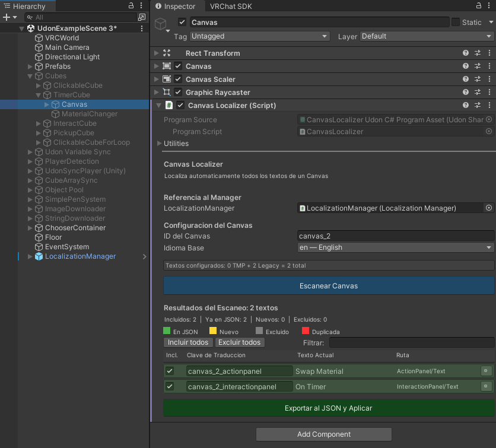Click the lock icon on the Hierarchy panel
Screen dimensions: 496x448
[x=130, y=6]
